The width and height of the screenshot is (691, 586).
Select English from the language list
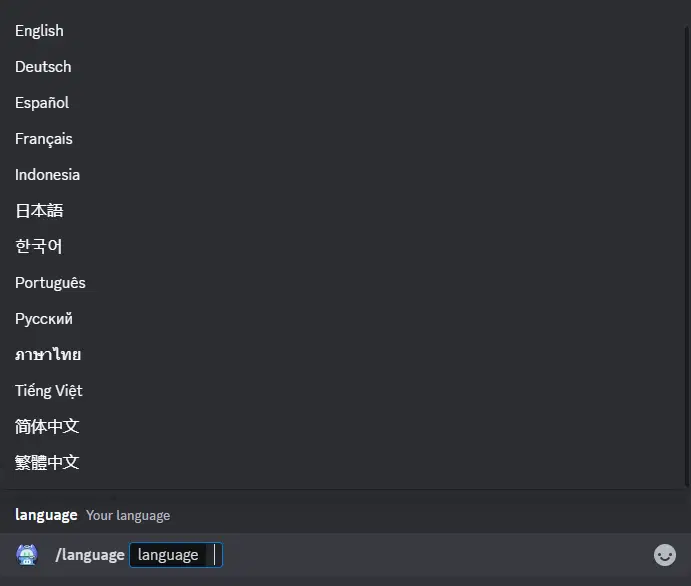tap(39, 31)
